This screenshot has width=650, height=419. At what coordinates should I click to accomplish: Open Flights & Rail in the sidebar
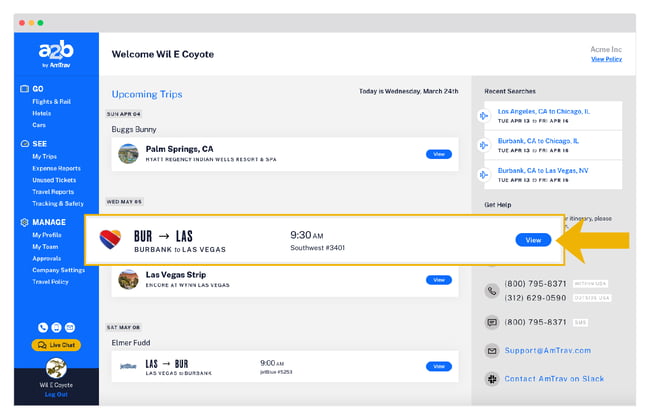tap(50, 101)
